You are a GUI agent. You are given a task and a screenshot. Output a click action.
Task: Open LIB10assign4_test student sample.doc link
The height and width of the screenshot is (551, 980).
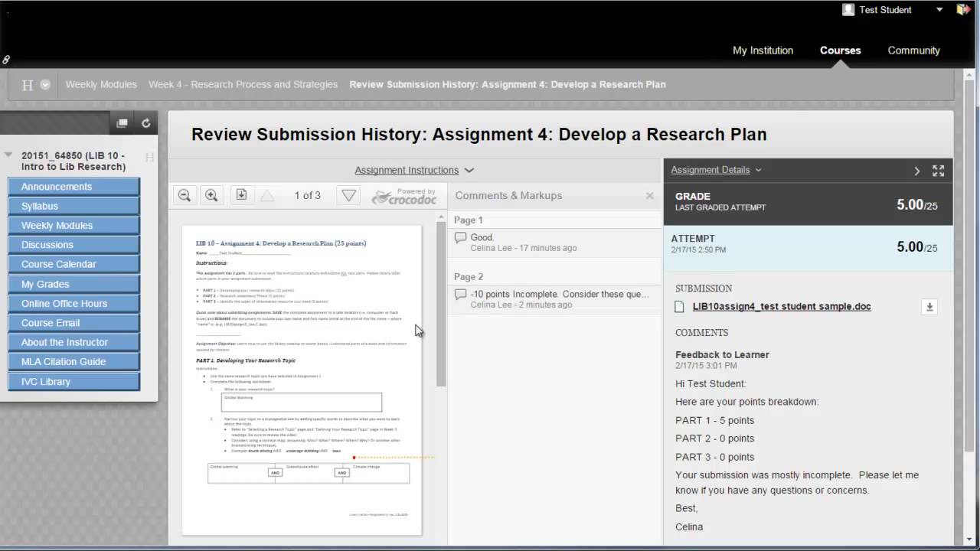[782, 306]
